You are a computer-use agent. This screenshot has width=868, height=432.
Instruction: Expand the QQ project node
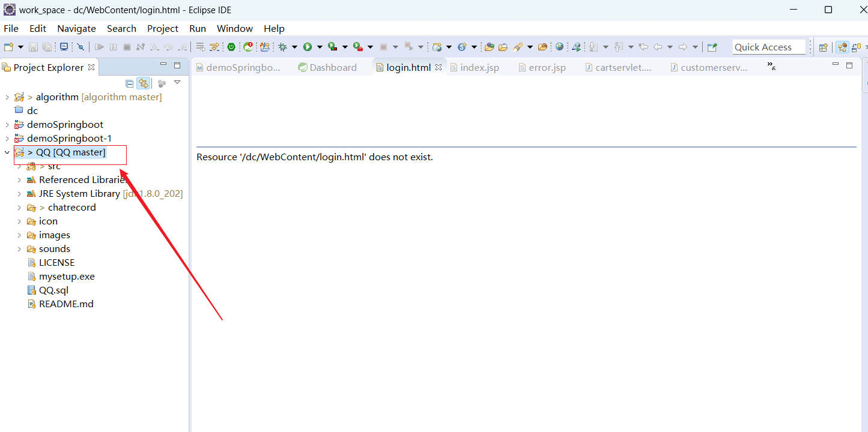(x=7, y=152)
